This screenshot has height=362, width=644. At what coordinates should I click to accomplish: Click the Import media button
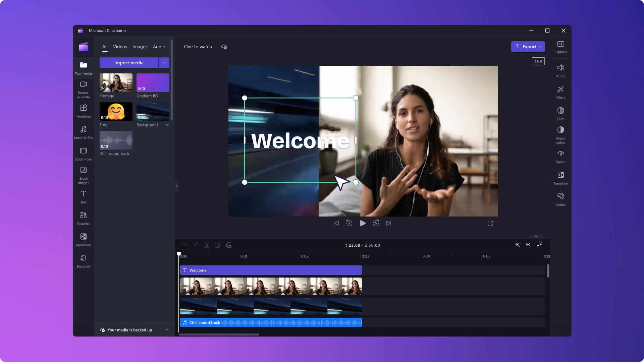[129, 62]
